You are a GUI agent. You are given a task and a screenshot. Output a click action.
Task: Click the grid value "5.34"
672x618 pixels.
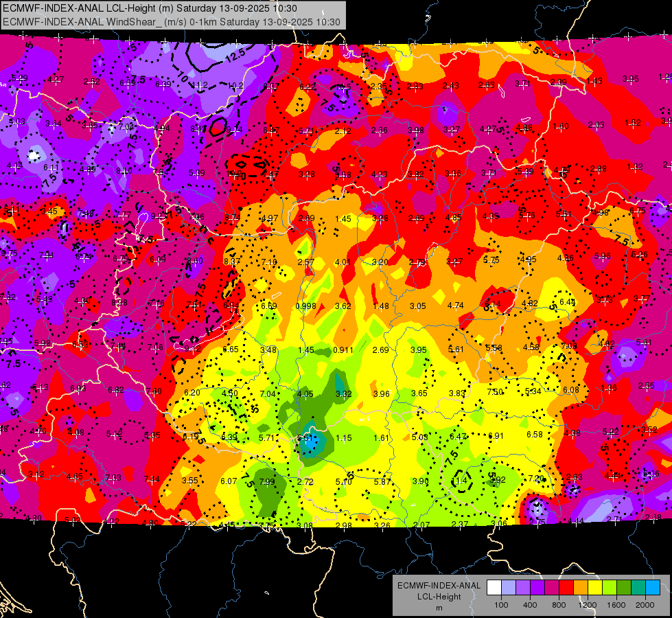(533, 391)
